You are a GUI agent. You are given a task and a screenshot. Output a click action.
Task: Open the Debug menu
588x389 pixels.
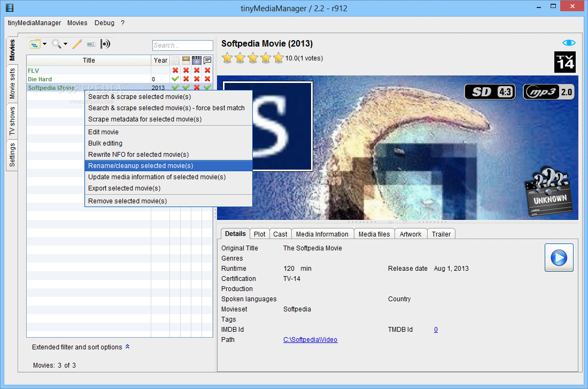[x=104, y=23]
